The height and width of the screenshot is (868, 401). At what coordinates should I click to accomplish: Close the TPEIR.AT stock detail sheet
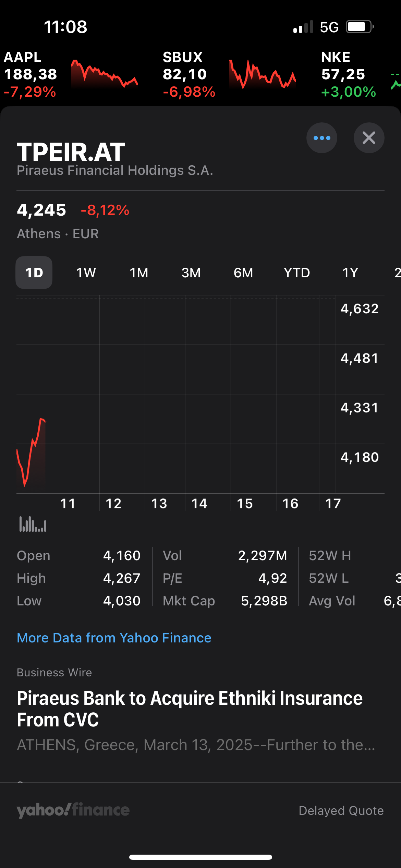click(x=369, y=138)
